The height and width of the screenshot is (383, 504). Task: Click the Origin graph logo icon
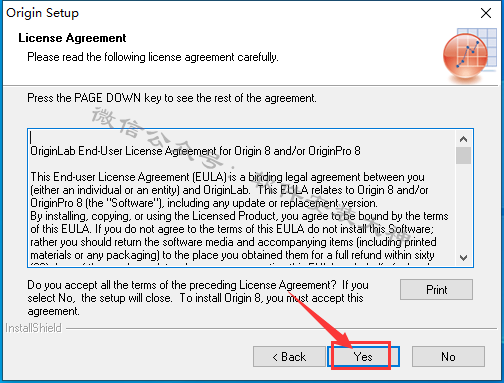pos(469,56)
